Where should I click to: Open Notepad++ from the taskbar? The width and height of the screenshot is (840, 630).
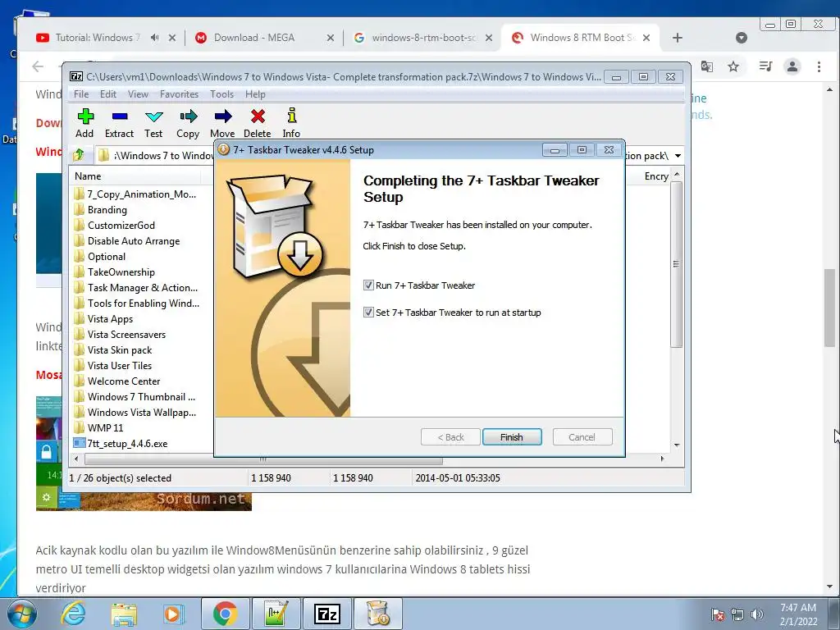click(276, 614)
